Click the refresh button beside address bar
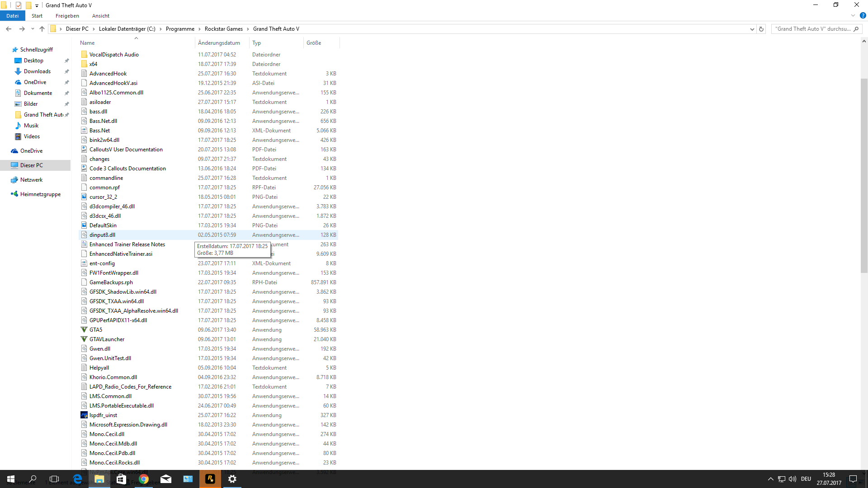Image resolution: width=868 pixels, height=488 pixels. (x=761, y=29)
